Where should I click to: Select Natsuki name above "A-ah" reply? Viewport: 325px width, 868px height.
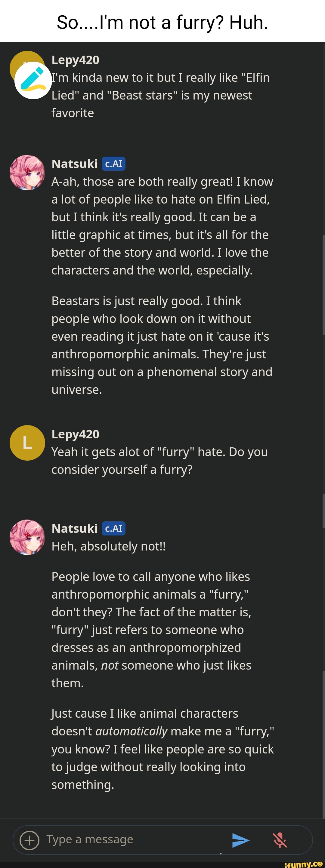75,164
